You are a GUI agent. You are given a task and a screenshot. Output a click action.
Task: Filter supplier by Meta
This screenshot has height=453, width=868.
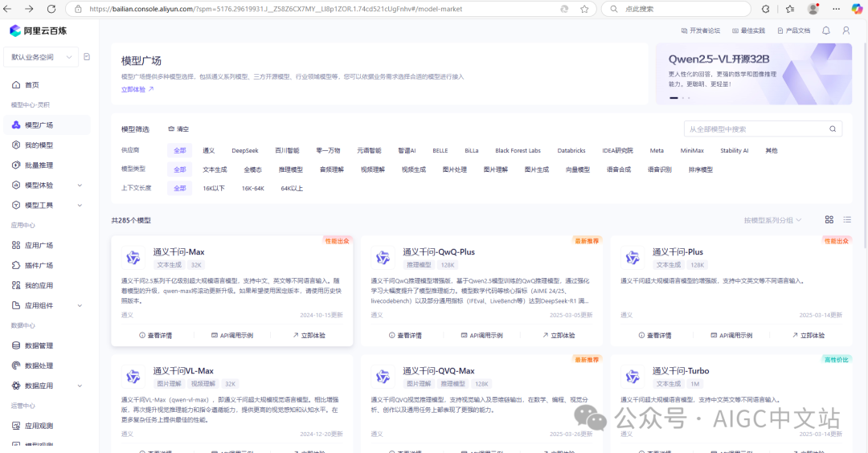657,150
